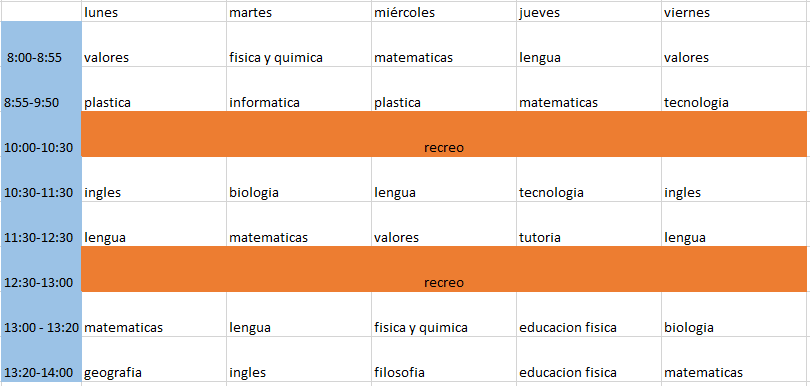This screenshot has width=810, height=386.
Task: Select the first orange recreo row
Action: pyautogui.click(x=444, y=134)
